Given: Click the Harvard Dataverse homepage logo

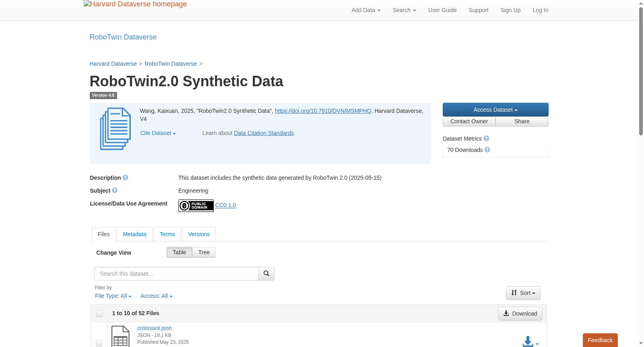Looking at the screenshot, I should click(135, 4).
